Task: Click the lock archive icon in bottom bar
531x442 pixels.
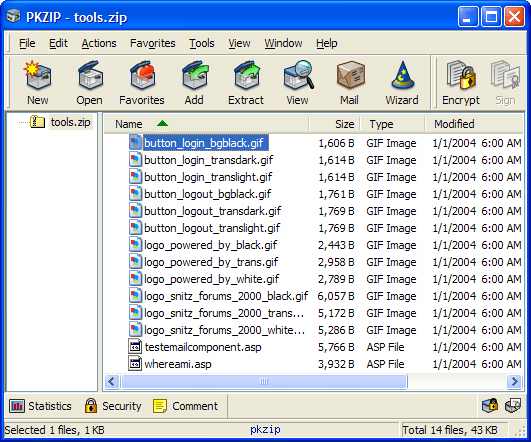Action: tap(489, 405)
